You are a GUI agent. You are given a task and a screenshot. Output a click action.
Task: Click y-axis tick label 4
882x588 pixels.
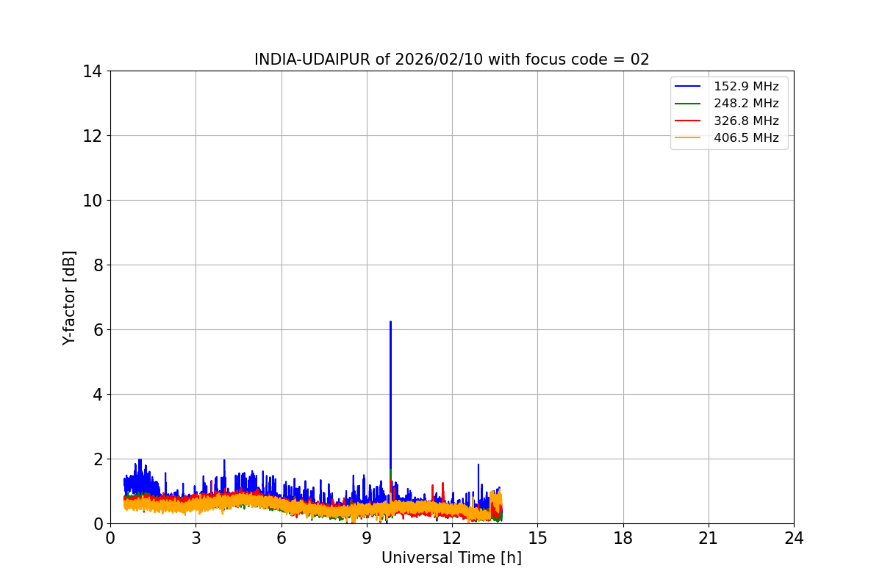pyautogui.click(x=97, y=395)
